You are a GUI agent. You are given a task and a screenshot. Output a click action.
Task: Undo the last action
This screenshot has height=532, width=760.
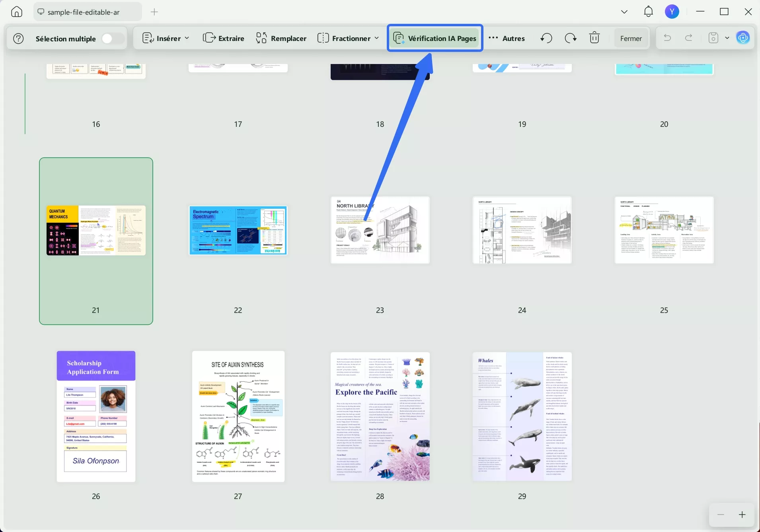(667, 38)
